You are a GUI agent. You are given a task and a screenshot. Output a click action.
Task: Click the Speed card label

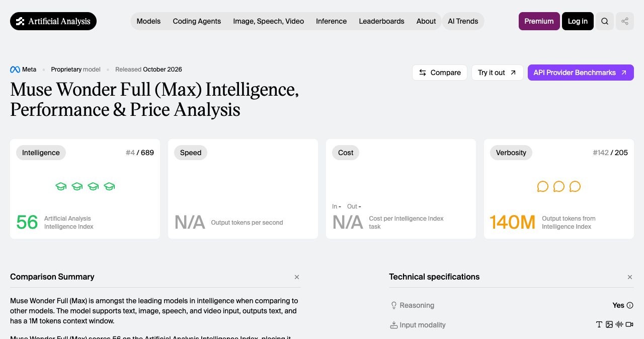(x=191, y=153)
